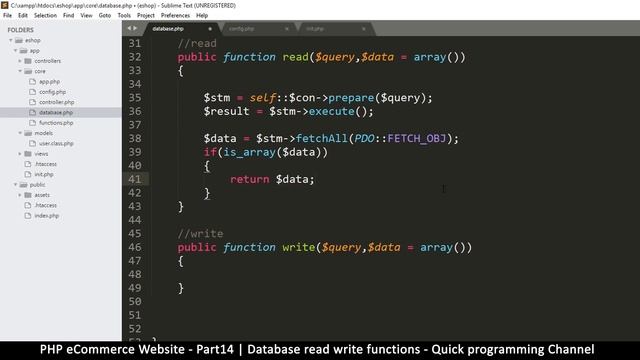Click the app.php file icon
This screenshot has width=640, height=360.
tap(33, 82)
